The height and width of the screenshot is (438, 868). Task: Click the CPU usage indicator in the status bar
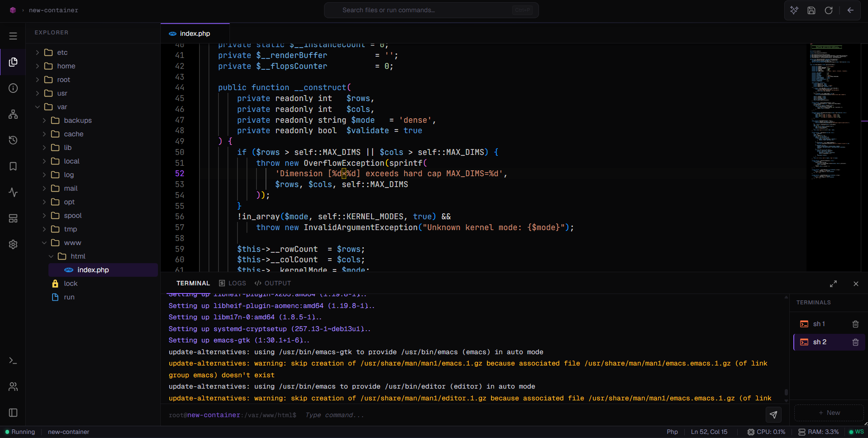767,432
